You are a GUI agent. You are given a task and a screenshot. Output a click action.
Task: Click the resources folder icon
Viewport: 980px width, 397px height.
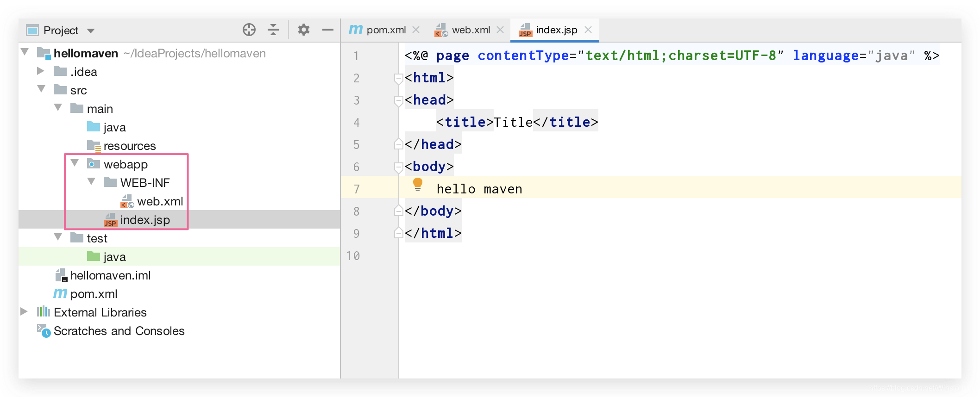(94, 146)
